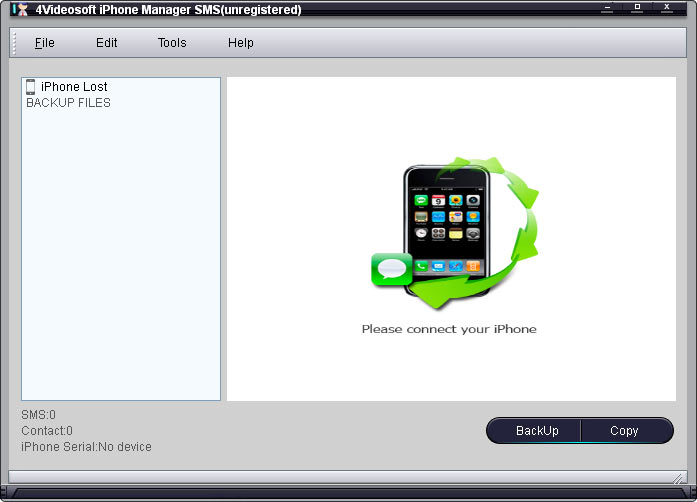The width and height of the screenshot is (697, 502).
Task: Click the 4Videosoft logo in title bar
Action: click(x=18, y=9)
